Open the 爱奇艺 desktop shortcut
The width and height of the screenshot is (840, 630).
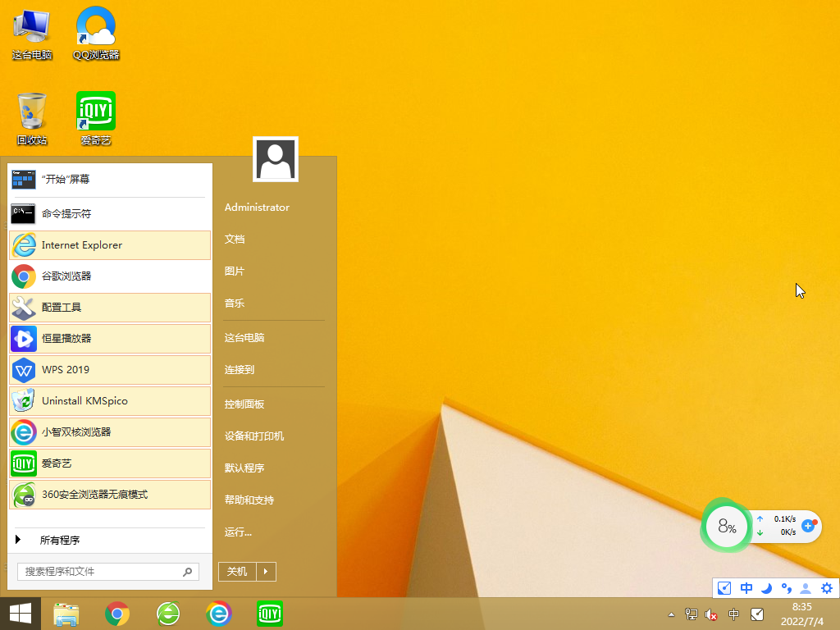tap(95, 111)
